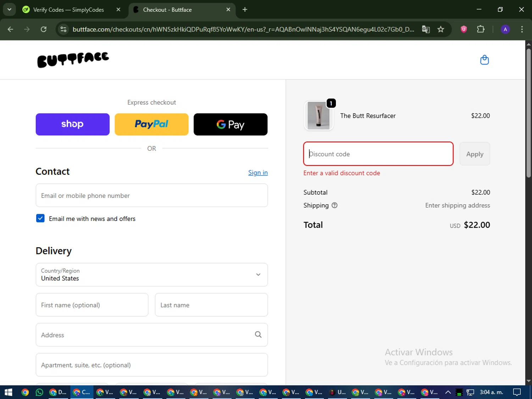Click the scrollbar up arrow

click(528, 44)
